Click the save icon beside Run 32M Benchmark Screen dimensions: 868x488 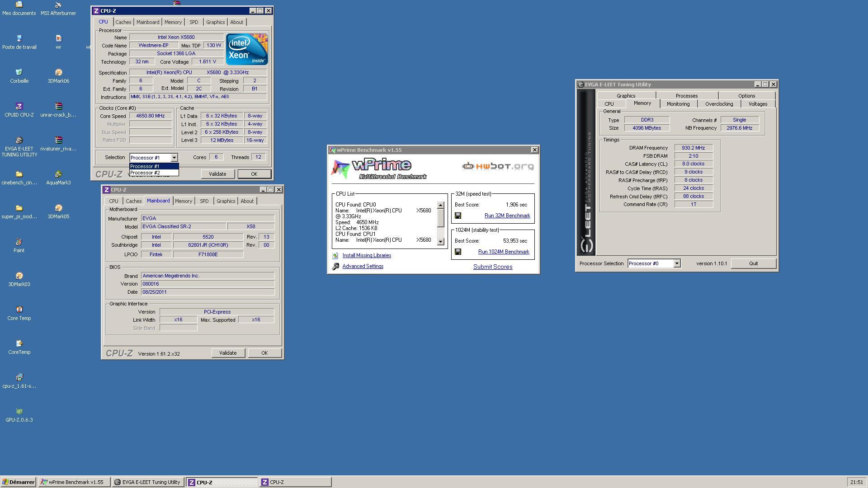click(458, 216)
